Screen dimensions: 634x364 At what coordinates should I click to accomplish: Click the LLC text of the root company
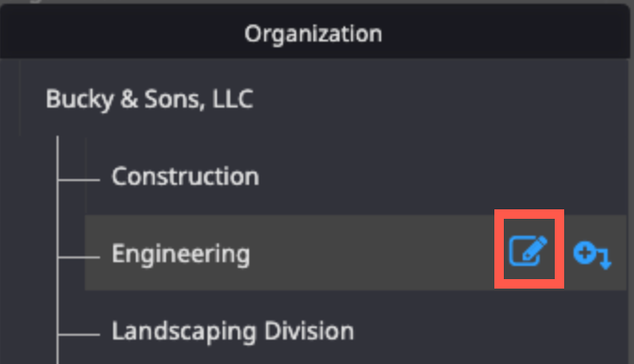coord(232,99)
